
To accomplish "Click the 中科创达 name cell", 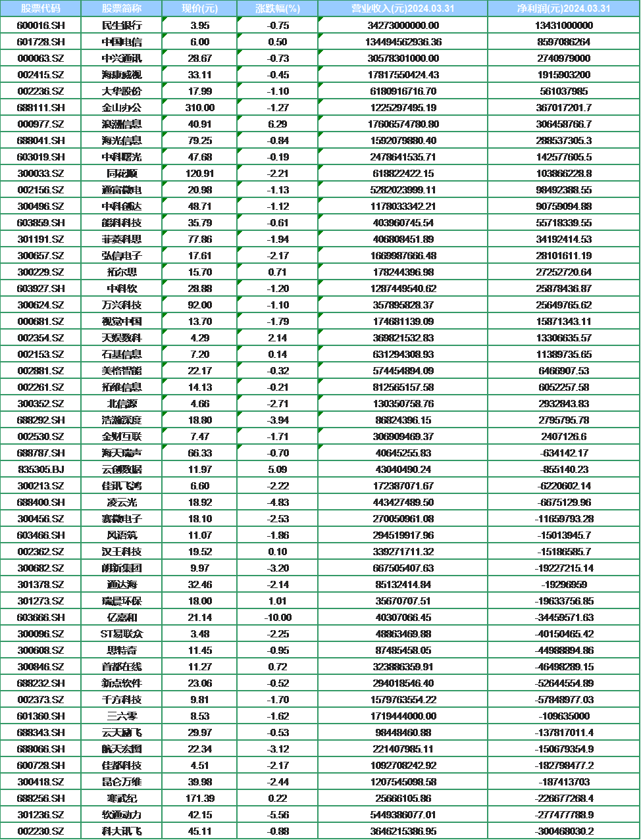I will pos(122,206).
